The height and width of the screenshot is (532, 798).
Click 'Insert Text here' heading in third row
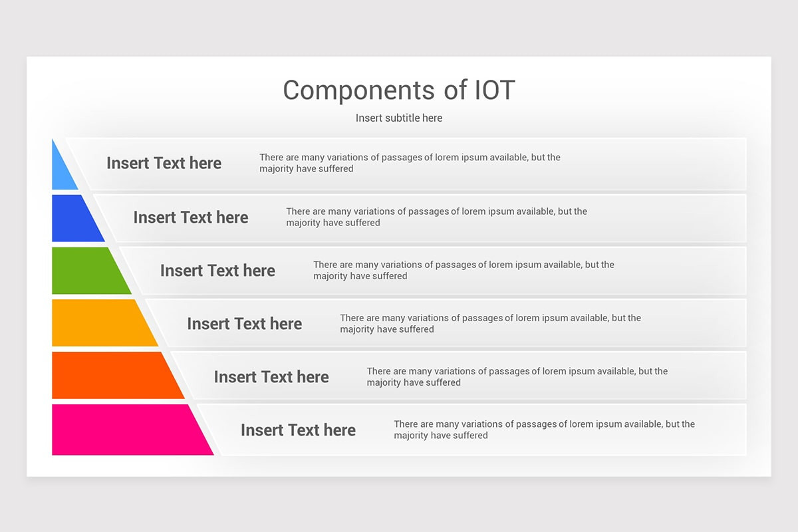pos(217,271)
